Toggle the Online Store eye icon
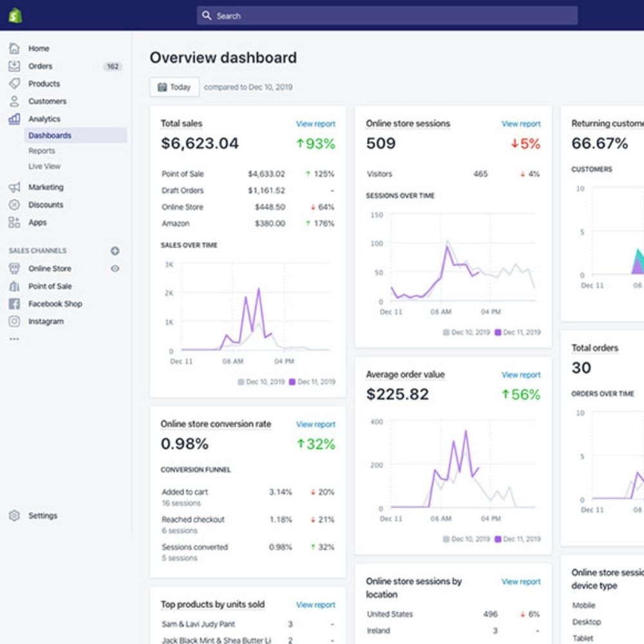This screenshot has width=644, height=644. pyautogui.click(x=115, y=269)
